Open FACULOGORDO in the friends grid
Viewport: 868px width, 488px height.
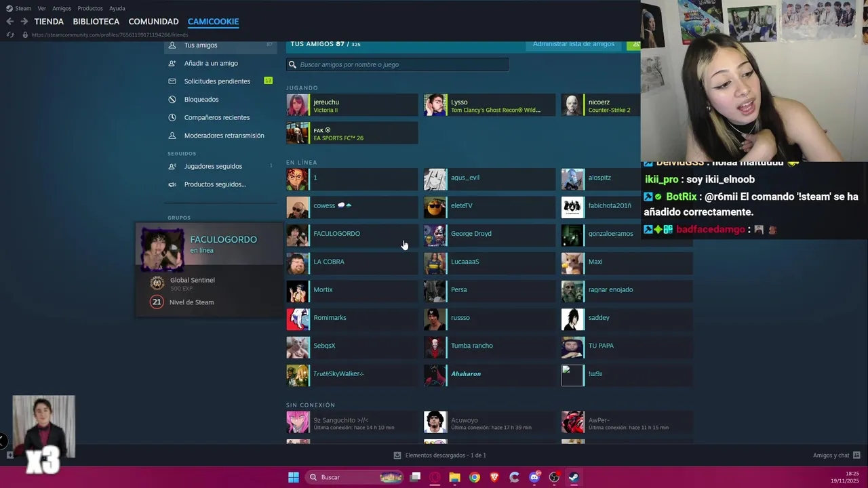[x=352, y=235]
